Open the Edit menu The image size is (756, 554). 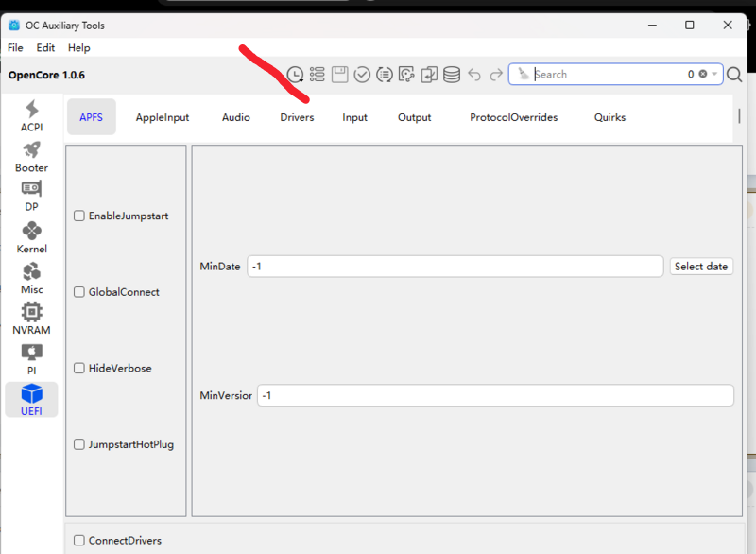click(x=45, y=47)
